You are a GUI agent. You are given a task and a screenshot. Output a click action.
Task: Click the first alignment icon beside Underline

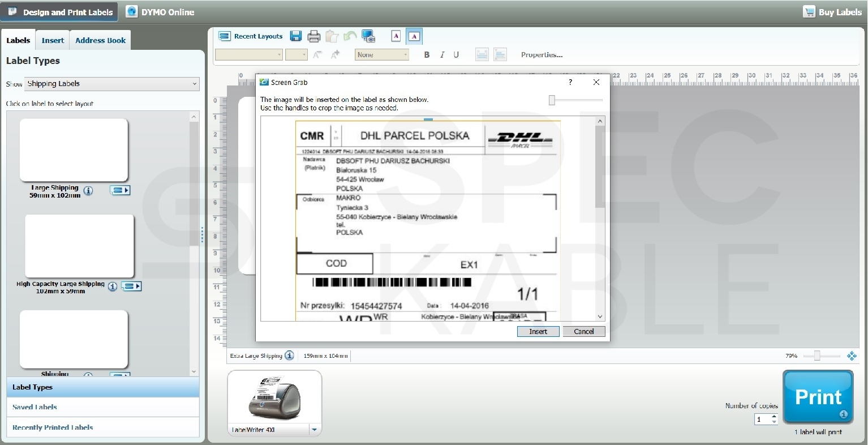482,54
